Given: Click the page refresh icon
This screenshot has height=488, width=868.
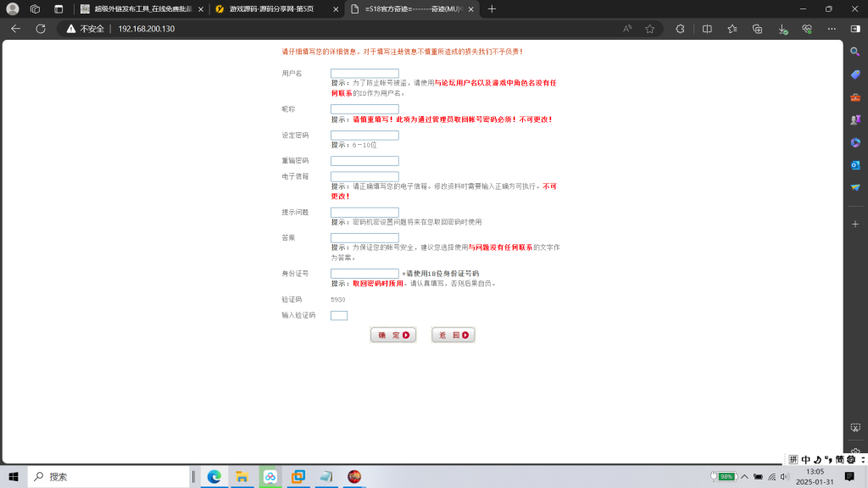Looking at the screenshot, I should coord(40,28).
